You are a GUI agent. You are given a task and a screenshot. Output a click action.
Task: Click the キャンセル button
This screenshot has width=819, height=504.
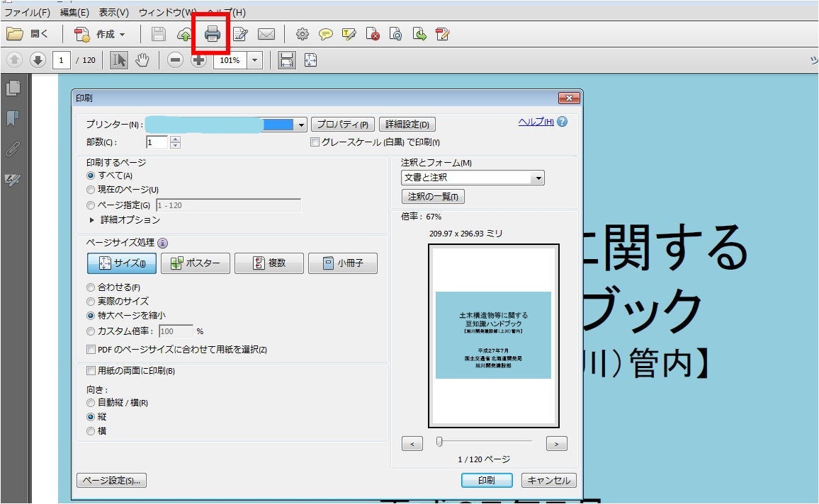(x=549, y=481)
